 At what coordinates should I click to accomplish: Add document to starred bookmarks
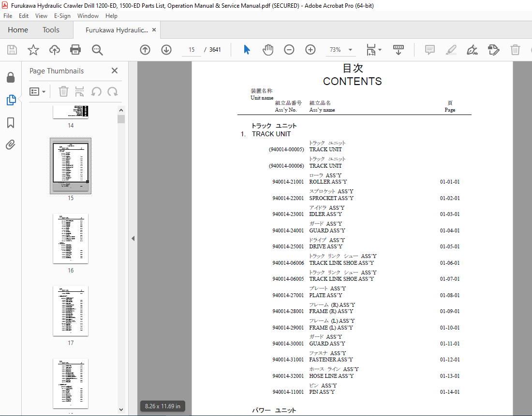33,50
